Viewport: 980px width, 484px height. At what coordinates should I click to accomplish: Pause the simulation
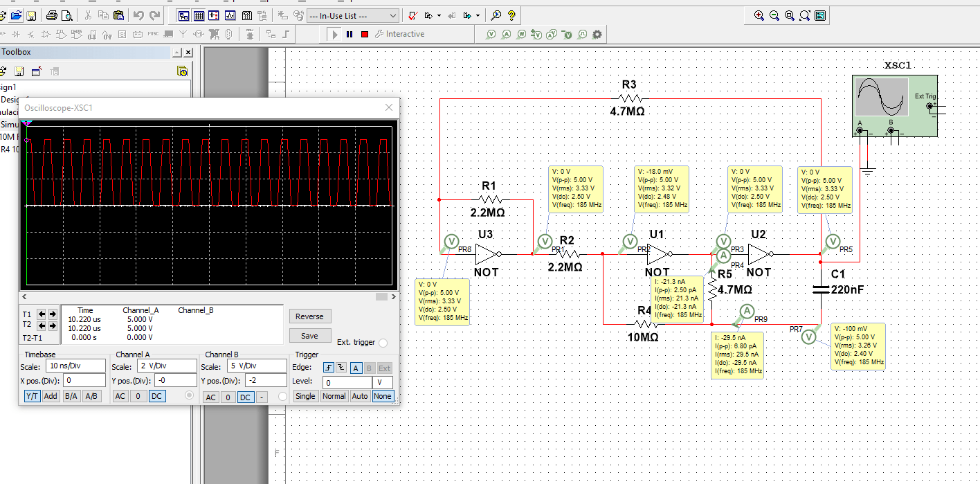coord(350,33)
